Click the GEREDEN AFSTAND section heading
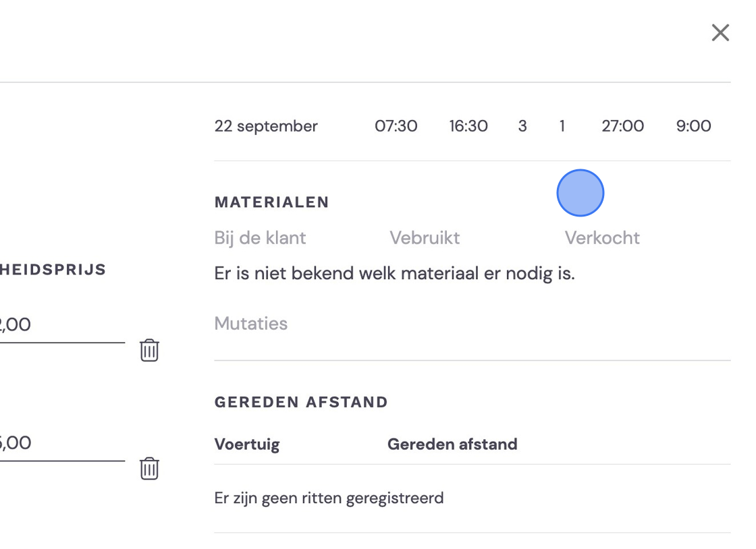Viewport: 756px width, 549px height. [301, 402]
